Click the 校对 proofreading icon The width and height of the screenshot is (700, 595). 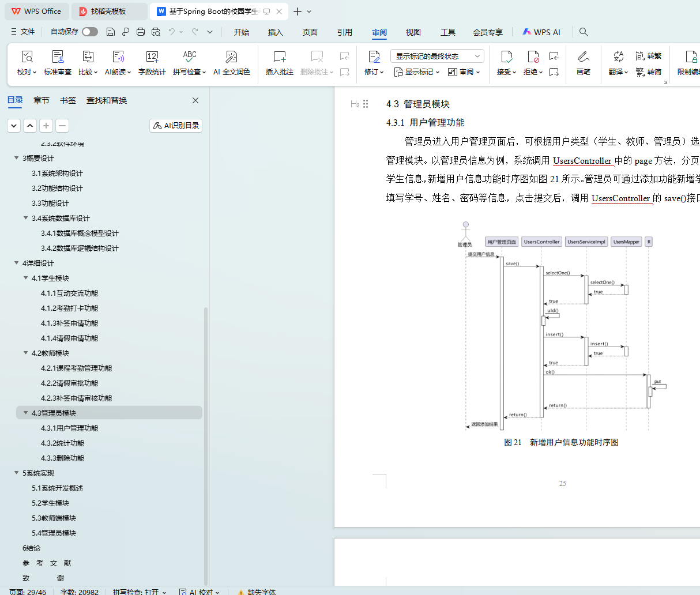tap(27, 57)
